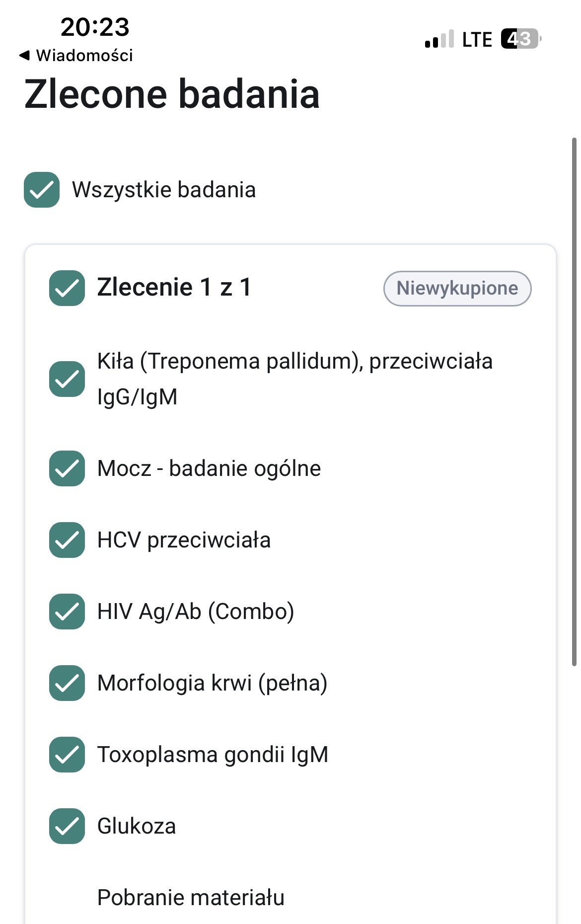This screenshot has height=924, width=581.
Task: Tap the cellular signal strength icon
Action: [439, 39]
